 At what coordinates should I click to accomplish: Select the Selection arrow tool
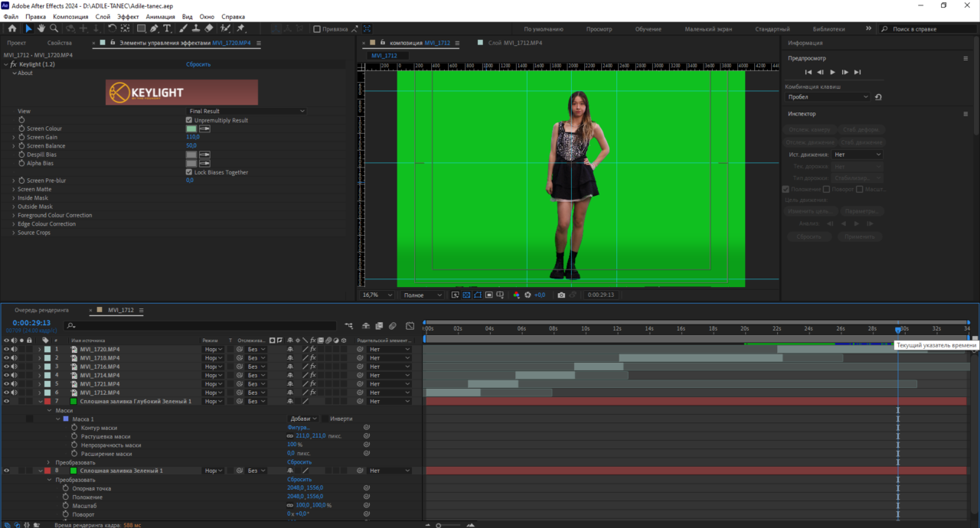pos(28,28)
